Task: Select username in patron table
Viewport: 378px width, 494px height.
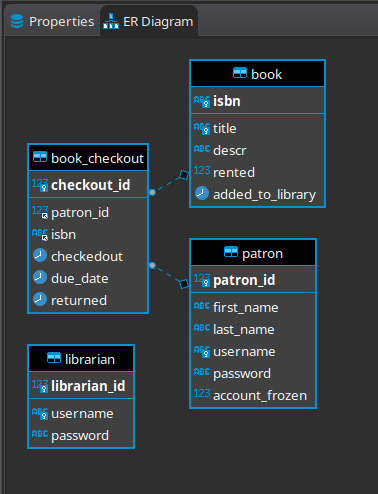Action: click(x=253, y=351)
